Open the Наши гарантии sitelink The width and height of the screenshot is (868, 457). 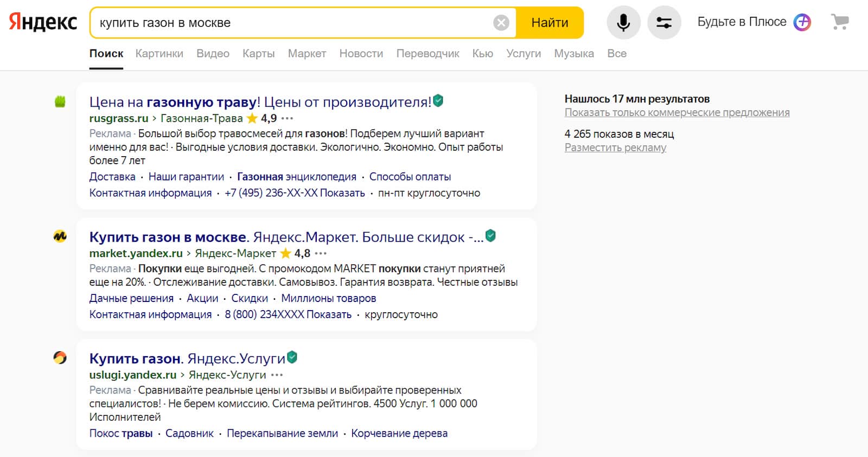[x=186, y=177]
